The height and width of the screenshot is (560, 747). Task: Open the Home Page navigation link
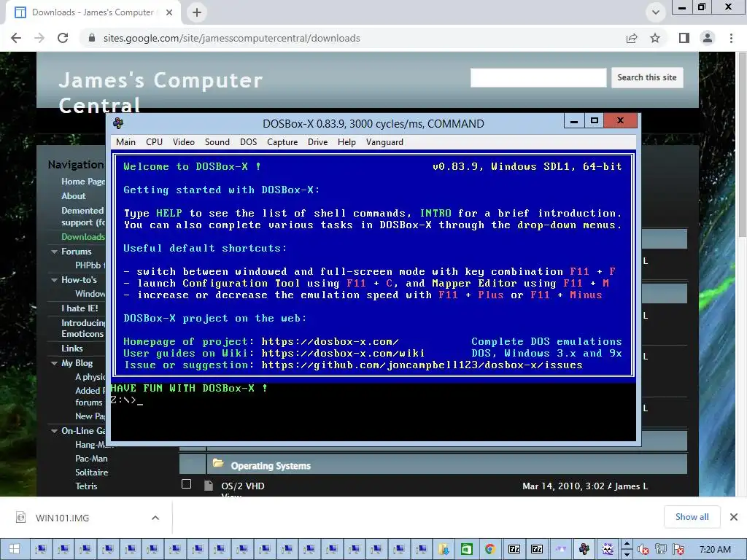pyautogui.click(x=83, y=182)
